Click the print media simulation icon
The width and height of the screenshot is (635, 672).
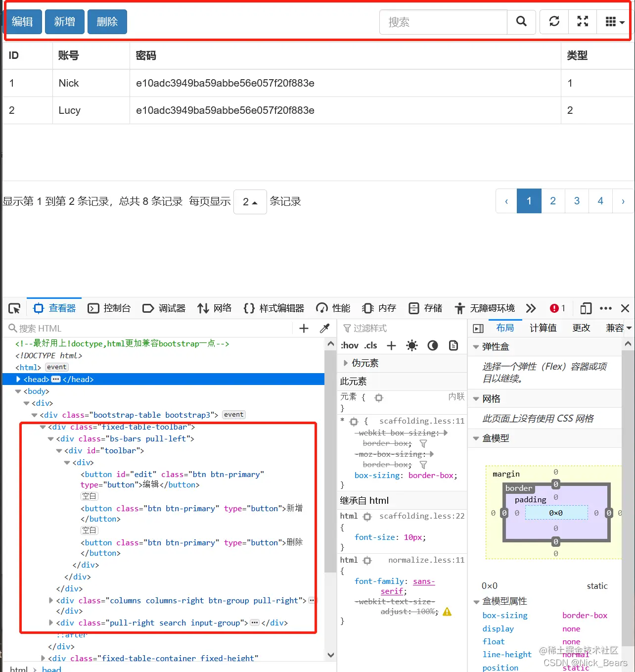coord(454,345)
